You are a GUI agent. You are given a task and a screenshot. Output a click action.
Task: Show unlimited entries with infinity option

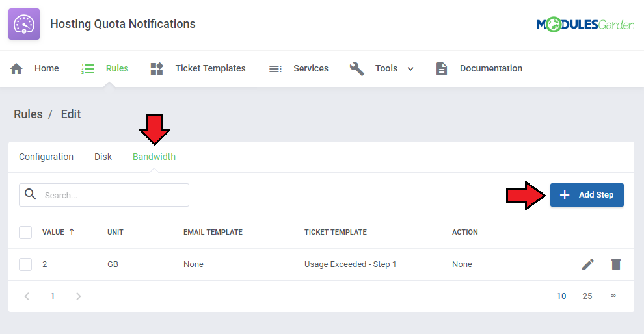613,296
